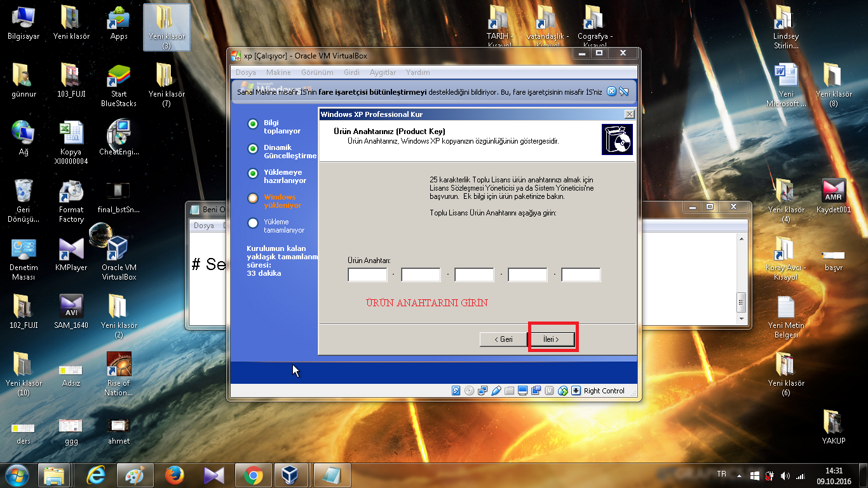The width and height of the screenshot is (868, 488).
Task: Click the first product key field
Action: click(x=367, y=274)
